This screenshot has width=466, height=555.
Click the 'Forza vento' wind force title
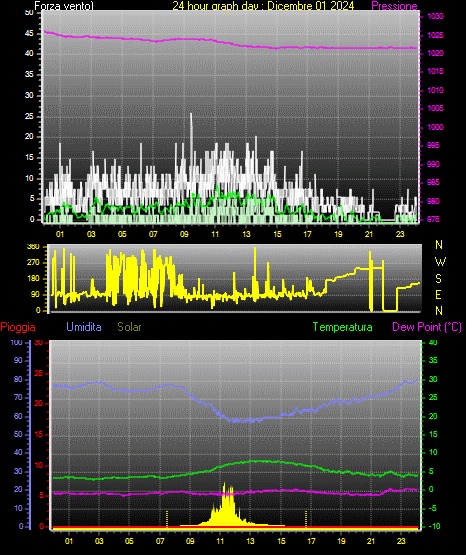64,6
